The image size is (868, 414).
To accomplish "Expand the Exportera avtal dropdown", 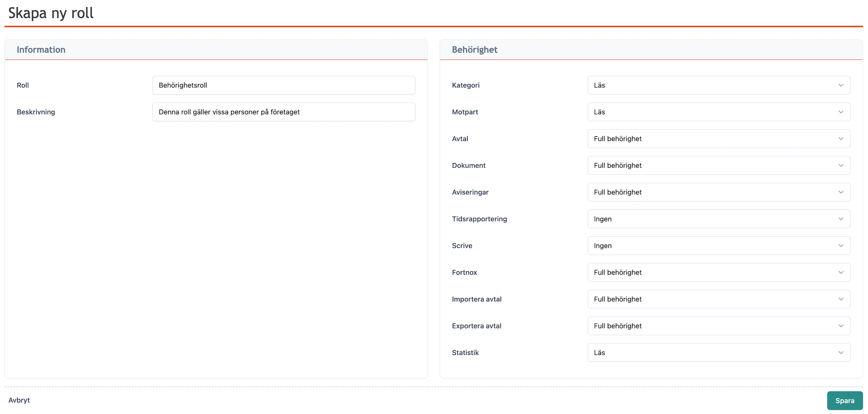I will coord(718,326).
